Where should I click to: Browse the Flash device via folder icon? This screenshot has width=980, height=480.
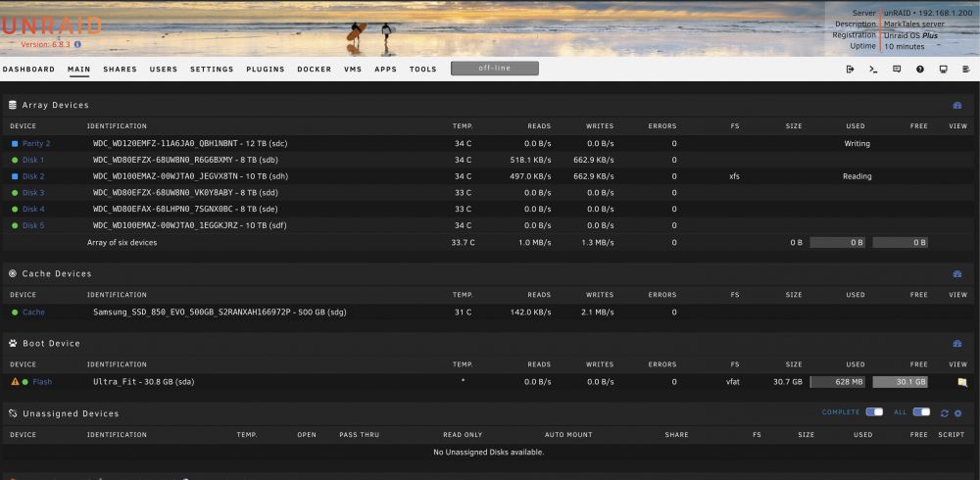(962, 382)
